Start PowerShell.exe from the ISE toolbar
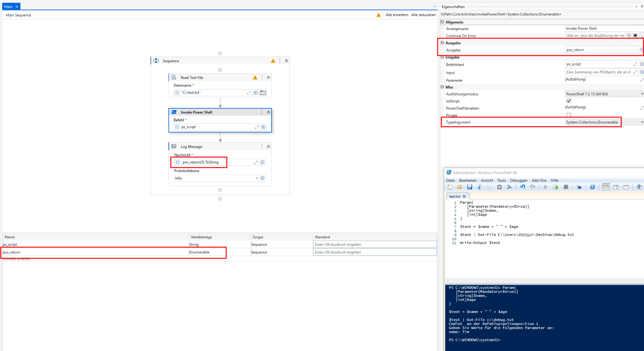Image resolution: width=644 pixels, height=351 pixels. click(x=593, y=187)
